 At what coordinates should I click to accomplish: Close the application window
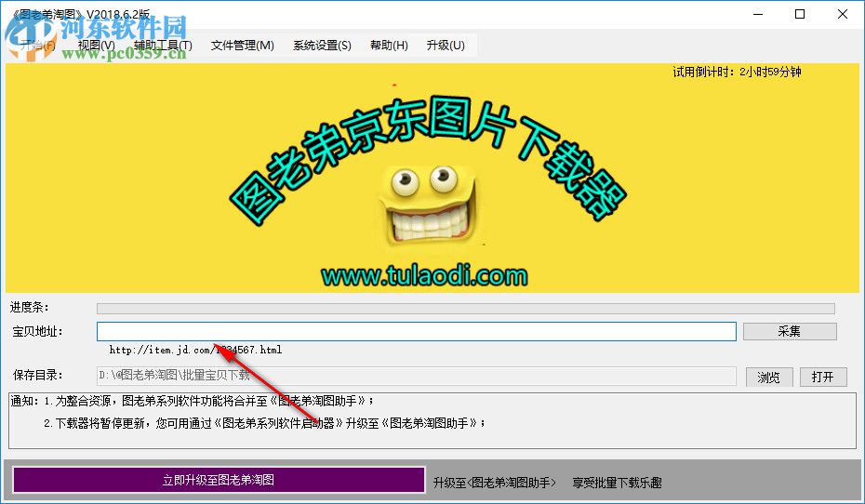843,14
